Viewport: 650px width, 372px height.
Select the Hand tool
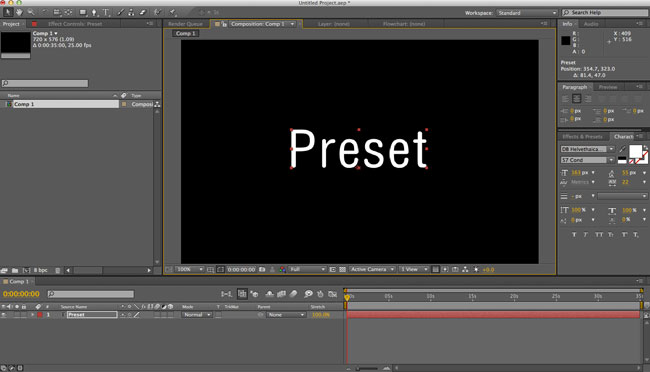click(19, 12)
